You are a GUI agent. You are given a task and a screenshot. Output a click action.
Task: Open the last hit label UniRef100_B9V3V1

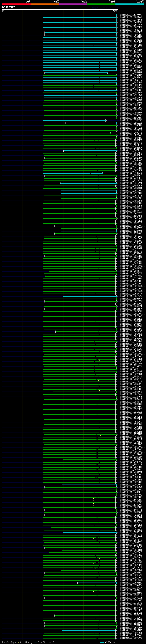(131, 638)
